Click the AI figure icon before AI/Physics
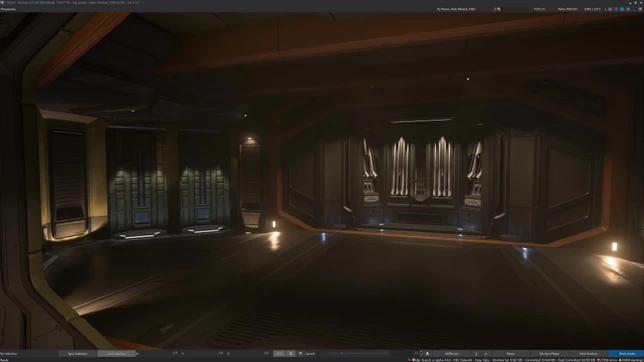Viewport: 644px width, 362px height. pos(427,353)
